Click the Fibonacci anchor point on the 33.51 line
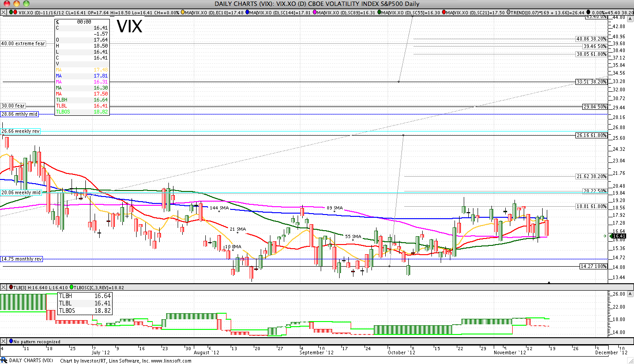634x364 pixels. [x=399, y=82]
